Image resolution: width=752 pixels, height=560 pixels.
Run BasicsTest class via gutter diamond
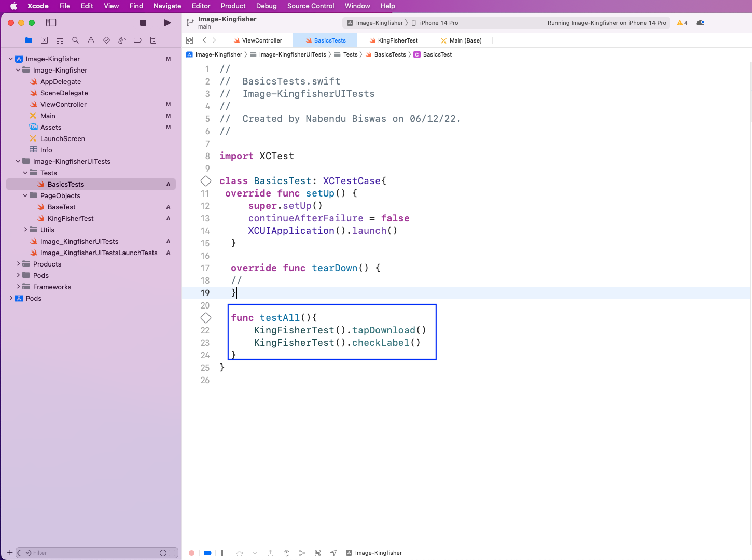coord(206,181)
